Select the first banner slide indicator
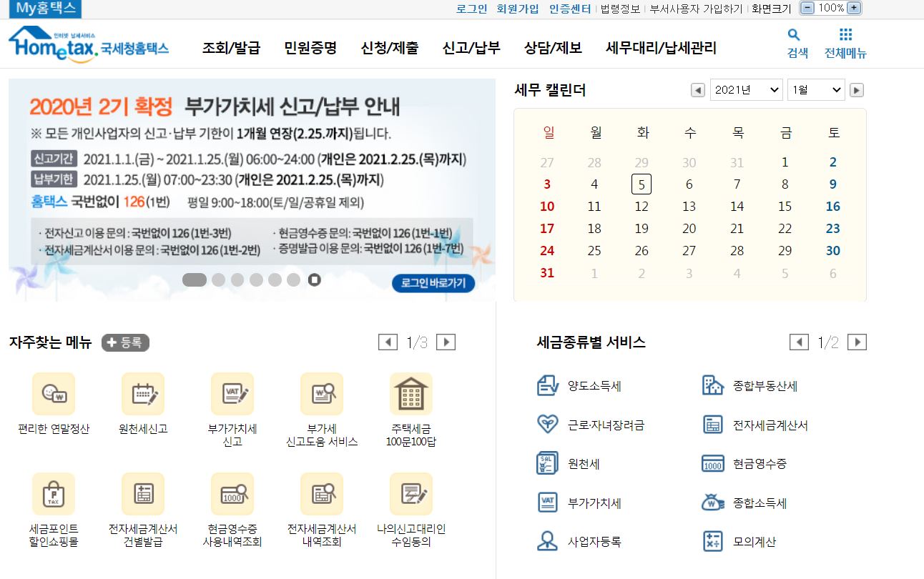This screenshot has height=579, width=924. [195, 279]
